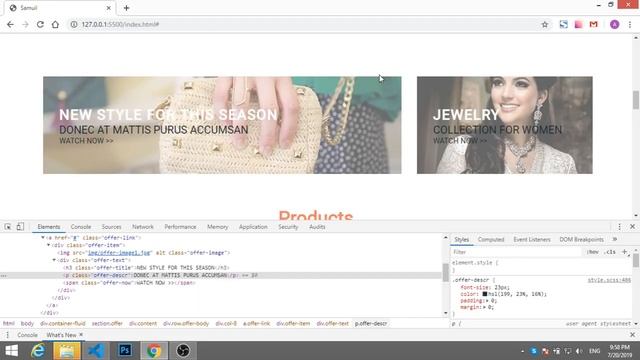Open actions for the selected p node

[x=3, y=276]
